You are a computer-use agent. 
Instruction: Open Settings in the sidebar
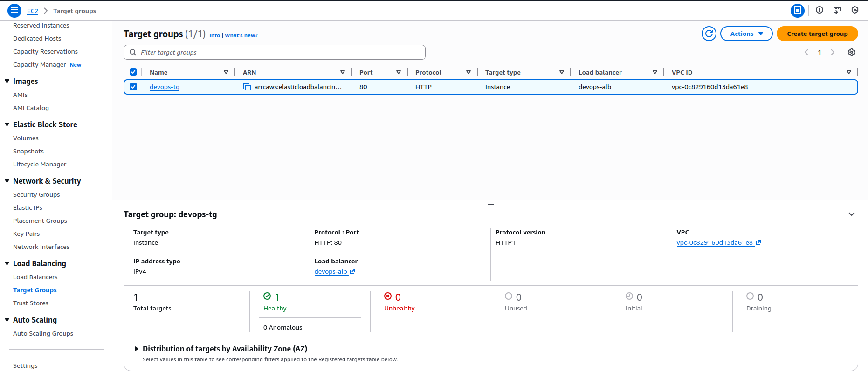click(25, 365)
